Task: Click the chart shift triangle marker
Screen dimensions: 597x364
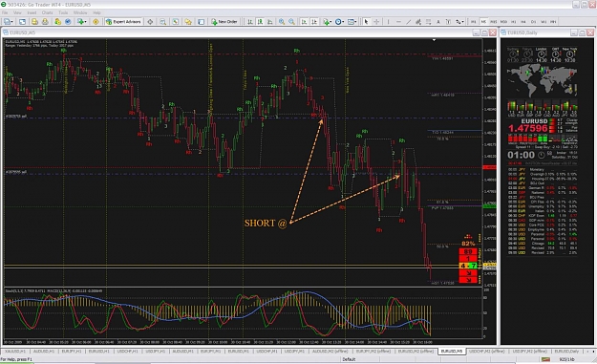Action: (434, 40)
